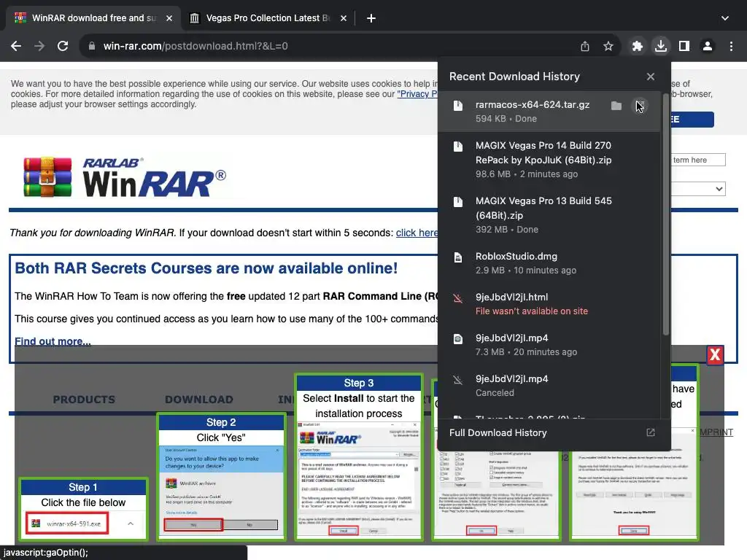Open the profile avatar menu
Viewport: 747px width, 560px height.
tap(708, 46)
